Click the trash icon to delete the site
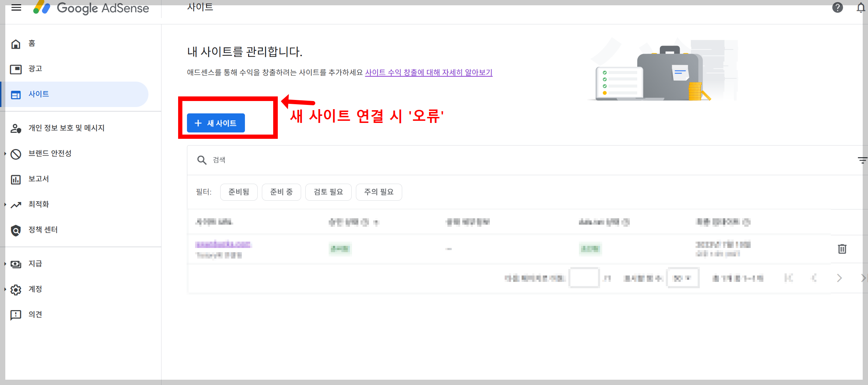The height and width of the screenshot is (385, 868). point(842,249)
